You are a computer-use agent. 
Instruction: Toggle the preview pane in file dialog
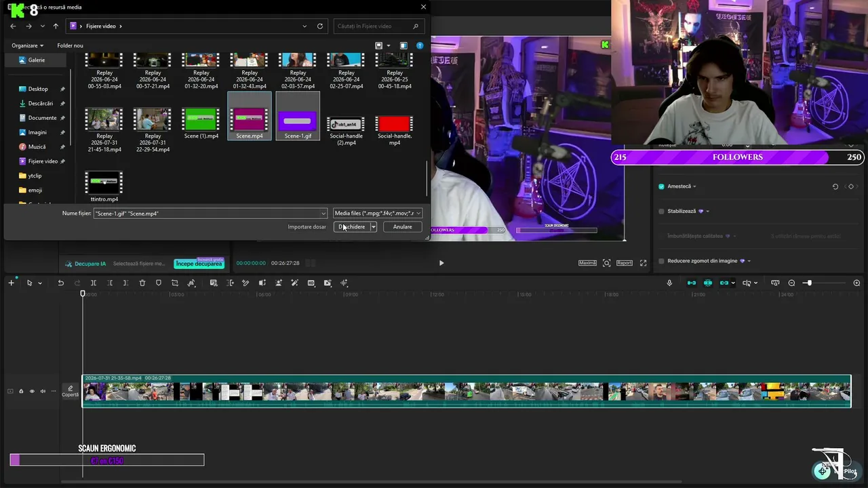click(x=403, y=45)
